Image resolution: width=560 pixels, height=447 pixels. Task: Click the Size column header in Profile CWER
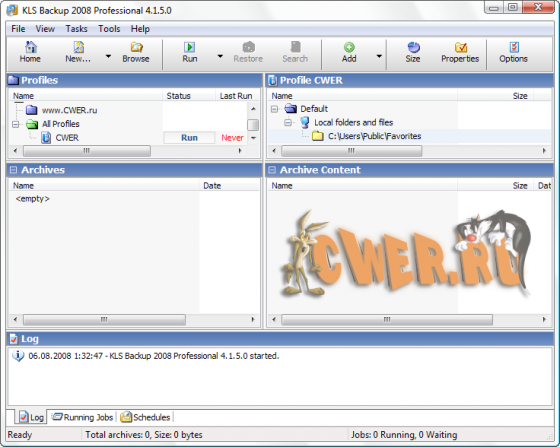(x=495, y=96)
